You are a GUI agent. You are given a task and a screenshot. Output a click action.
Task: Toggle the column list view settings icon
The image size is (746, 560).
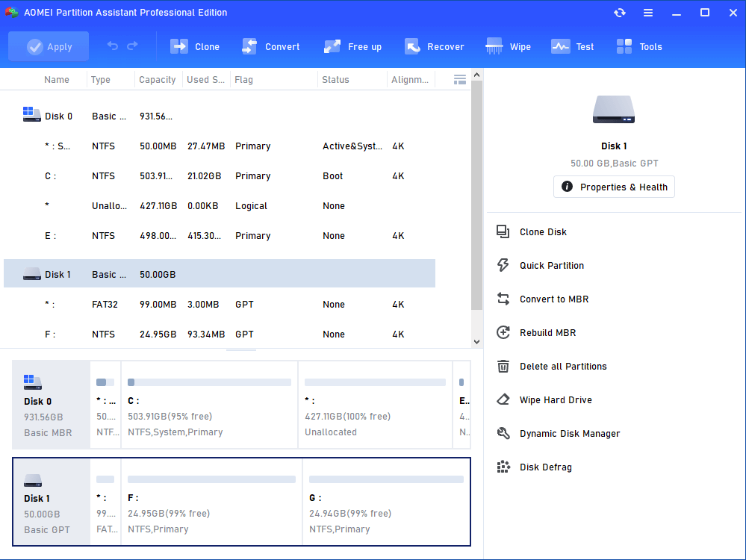pos(459,79)
